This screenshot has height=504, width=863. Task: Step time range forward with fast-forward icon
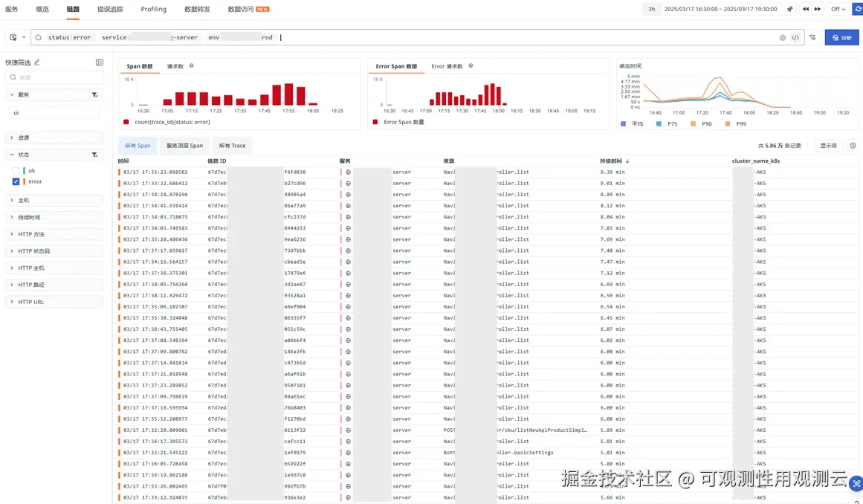[818, 9]
